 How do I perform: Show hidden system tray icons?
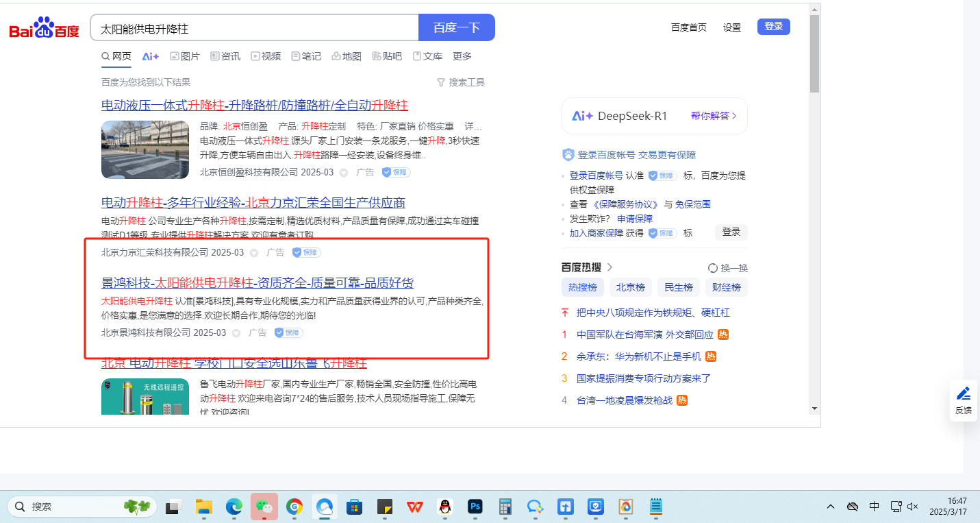pyautogui.click(x=831, y=507)
